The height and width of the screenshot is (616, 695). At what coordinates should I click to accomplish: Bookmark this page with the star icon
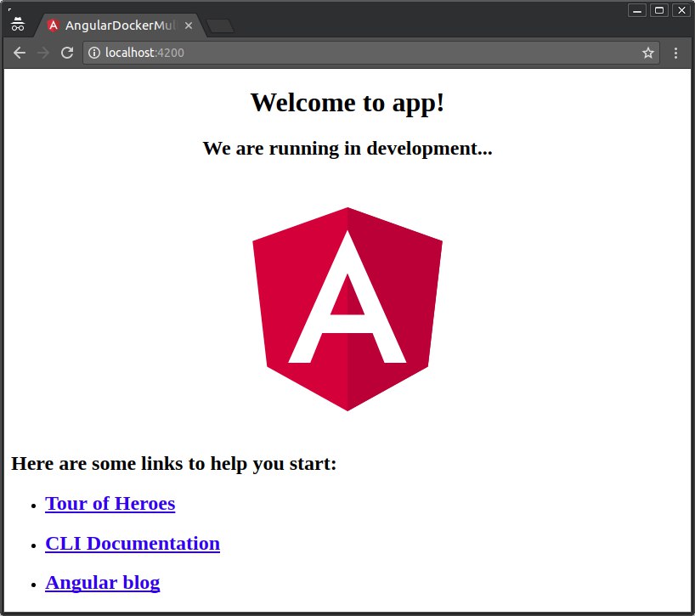pos(647,53)
